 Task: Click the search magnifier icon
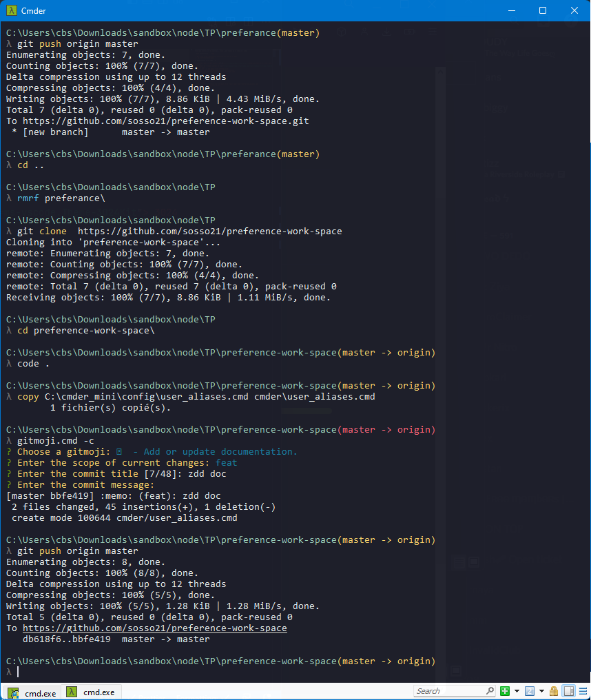pos(490,691)
